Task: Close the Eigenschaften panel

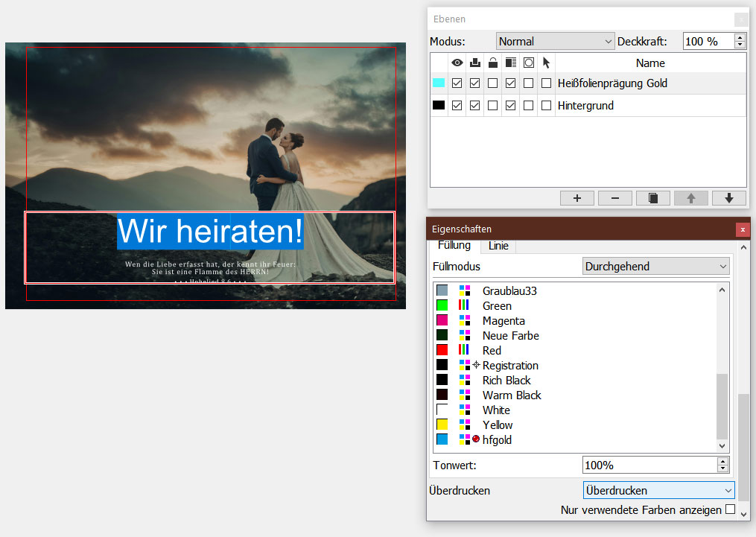Action: [741, 229]
